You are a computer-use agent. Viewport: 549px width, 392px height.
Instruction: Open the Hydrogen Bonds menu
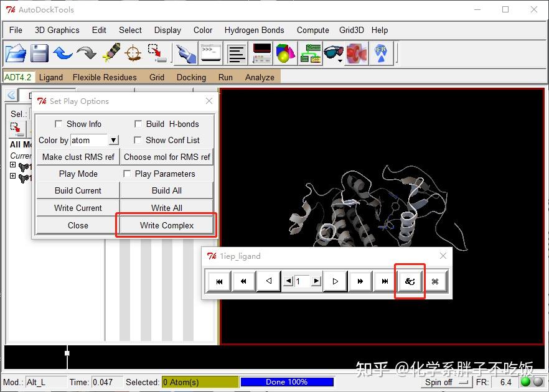254,30
